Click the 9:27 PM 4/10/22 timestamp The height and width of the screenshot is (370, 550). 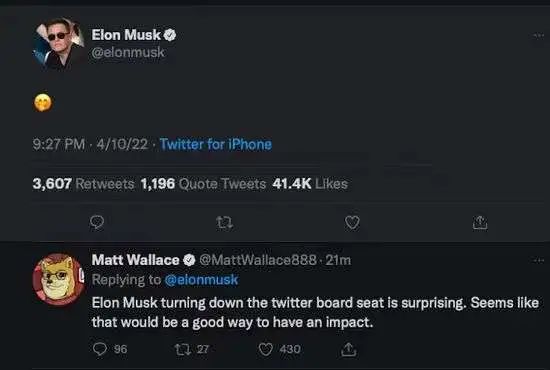[x=90, y=144]
